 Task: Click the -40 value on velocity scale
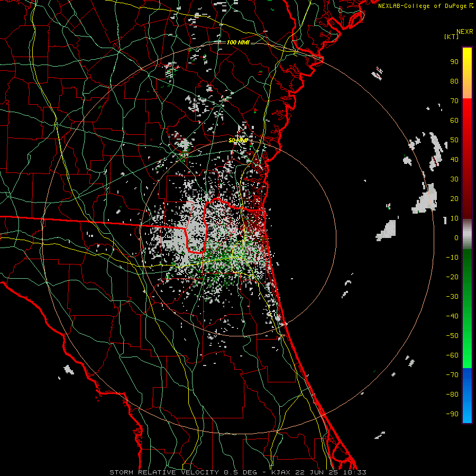click(x=452, y=316)
